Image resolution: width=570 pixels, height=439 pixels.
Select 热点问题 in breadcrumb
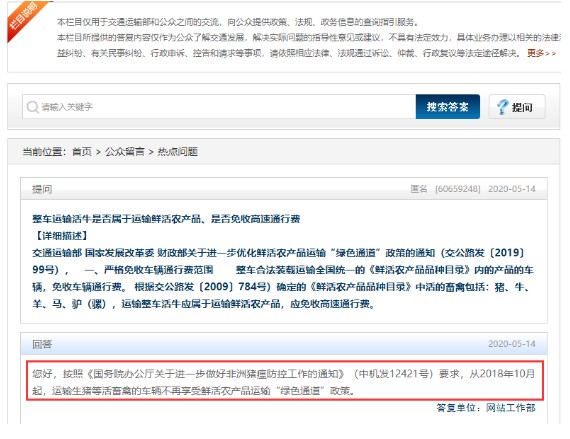click(x=177, y=152)
